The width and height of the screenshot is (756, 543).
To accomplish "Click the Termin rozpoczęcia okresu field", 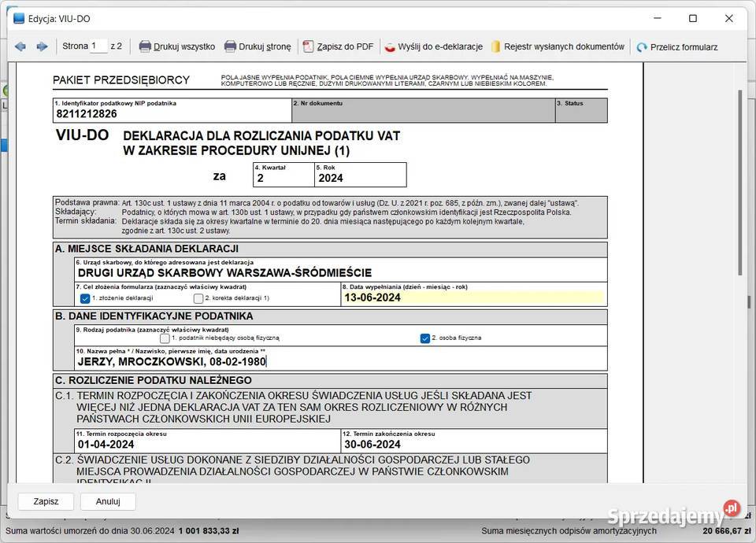I will 206,444.
